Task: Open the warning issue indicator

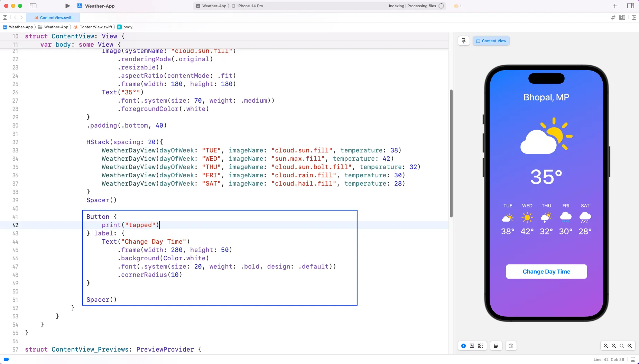Action: 457,6
